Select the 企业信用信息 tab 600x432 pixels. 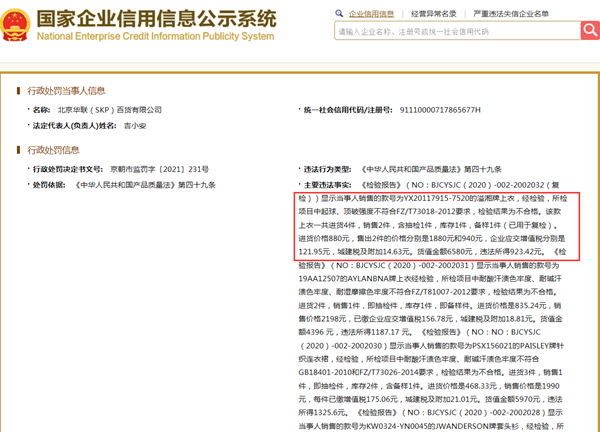click(371, 14)
